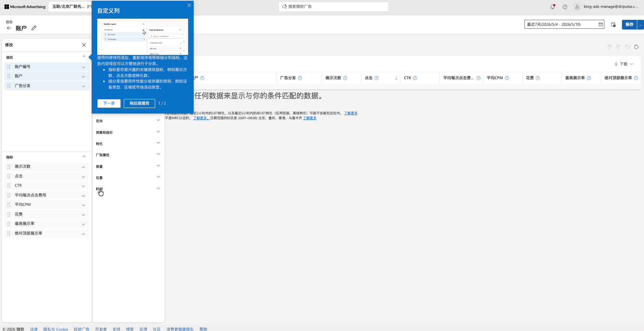This screenshot has width=644, height=331.
Task: Click the refresh icon in the toolbar
Action: pos(636,47)
